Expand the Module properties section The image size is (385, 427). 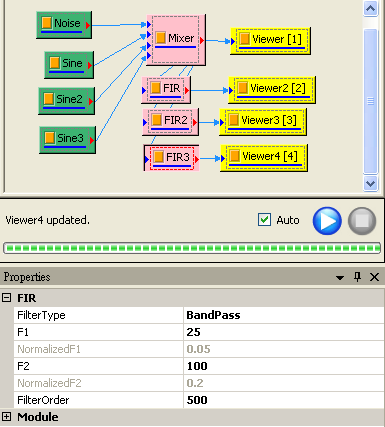coord(6,416)
